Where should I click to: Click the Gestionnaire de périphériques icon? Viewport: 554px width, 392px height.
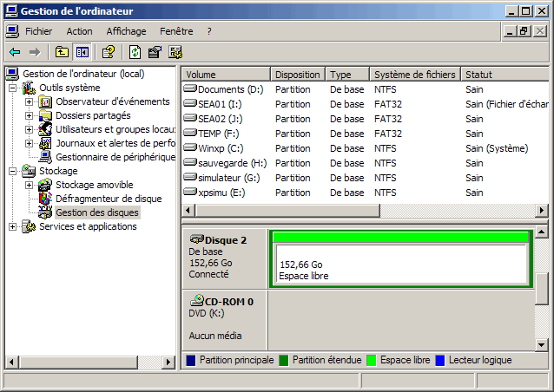45,157
